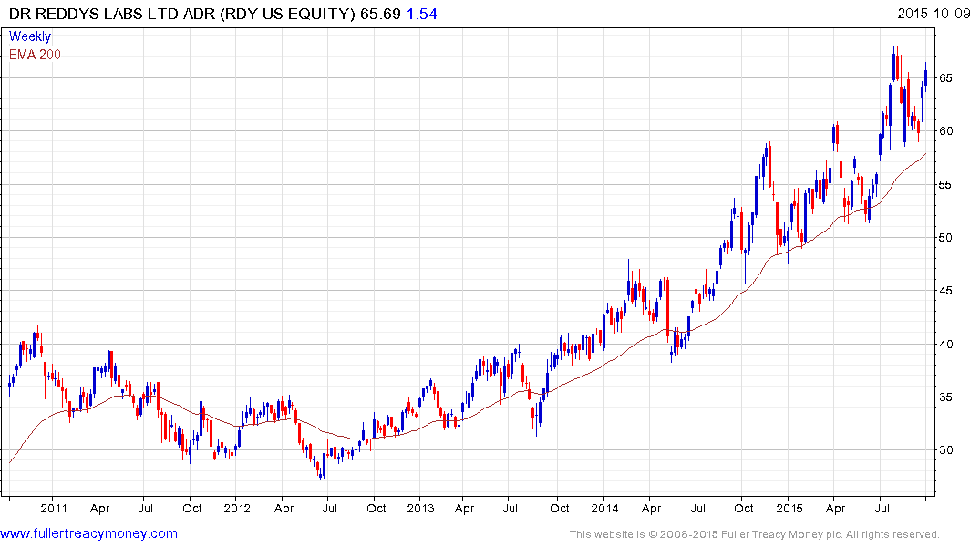Click the 40 price axis label

[x=947, y=345]
